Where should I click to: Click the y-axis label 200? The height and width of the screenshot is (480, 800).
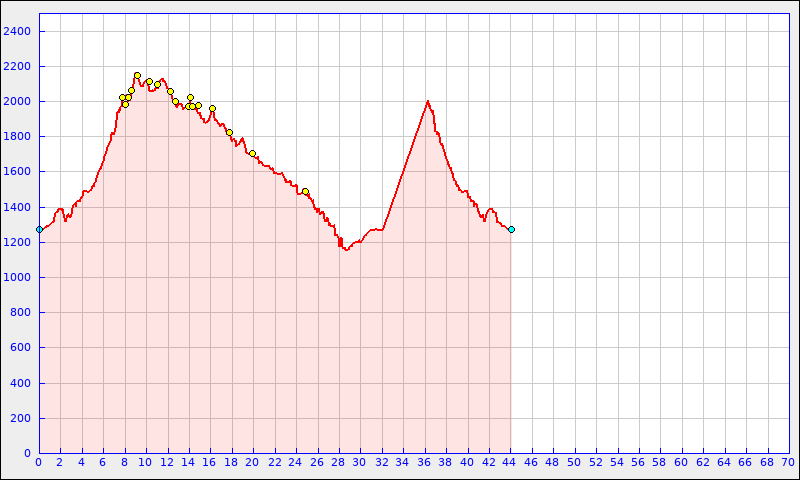[x=21, y=418]
